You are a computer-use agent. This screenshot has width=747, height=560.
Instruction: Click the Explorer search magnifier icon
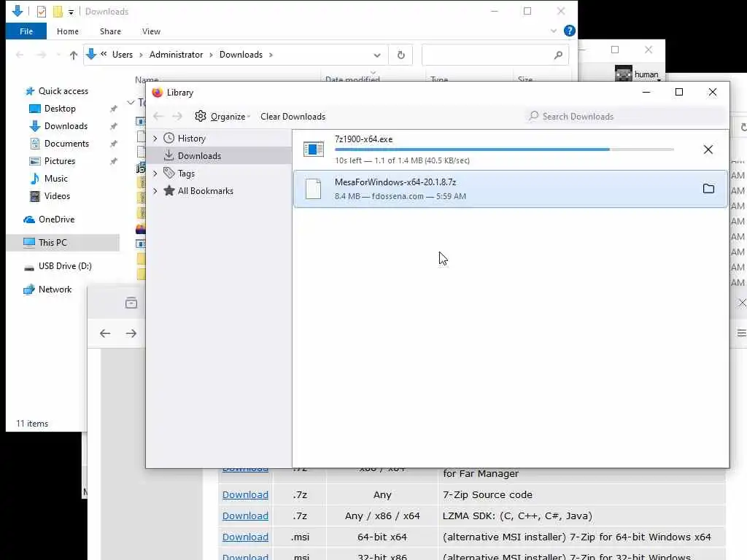coord(558,55)
